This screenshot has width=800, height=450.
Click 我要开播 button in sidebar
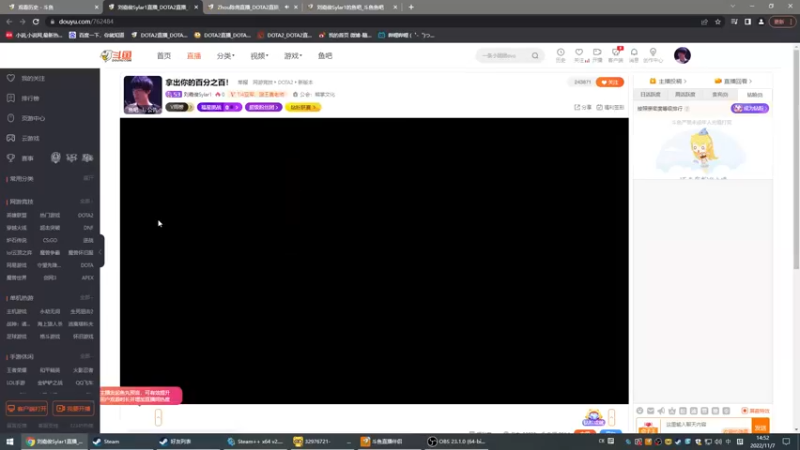(73, 409)
